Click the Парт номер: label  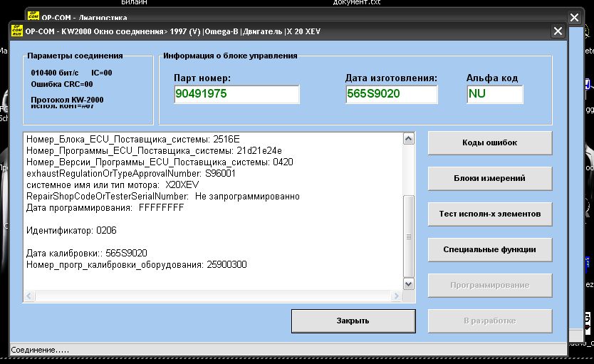[202, 78]
